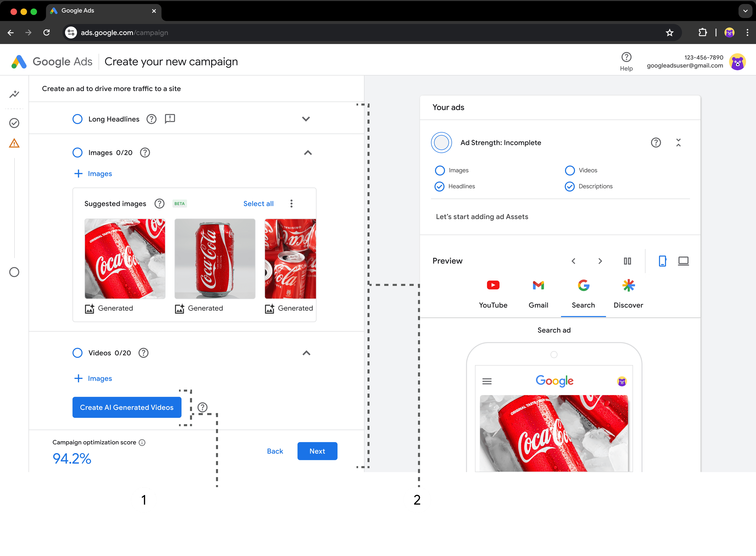Image resolution: width=756 pixels, height=556 pixels.
Task: Open the warning triangle in sidebar
Action: pos(14,143)
